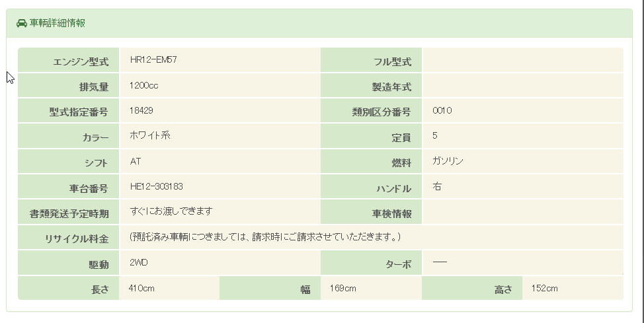Click the car icon in panel header
The width and height of the screenshot is (644, 323).
[x=21, y=23]
